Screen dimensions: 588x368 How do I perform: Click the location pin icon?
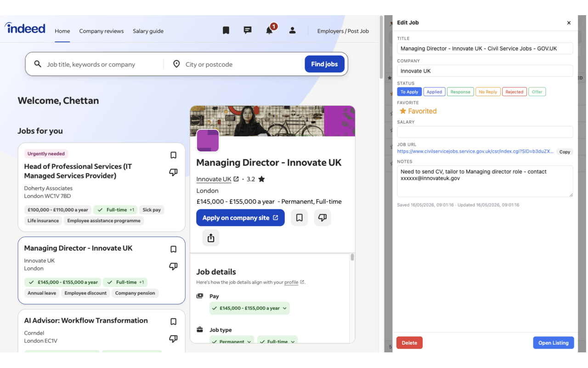(176, 64)
